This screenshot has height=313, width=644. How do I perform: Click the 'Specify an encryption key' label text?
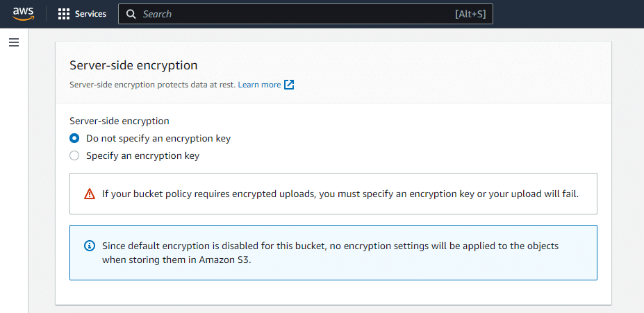pyautogui.click(x=142, y=156)
